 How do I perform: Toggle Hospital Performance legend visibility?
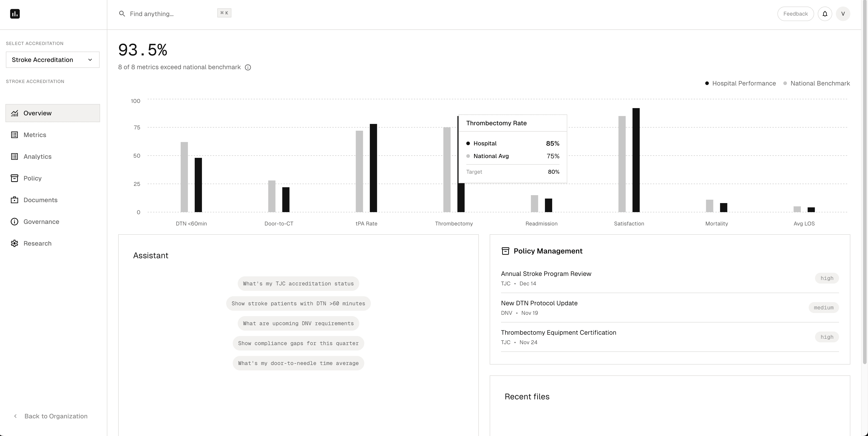click(740, 83)
